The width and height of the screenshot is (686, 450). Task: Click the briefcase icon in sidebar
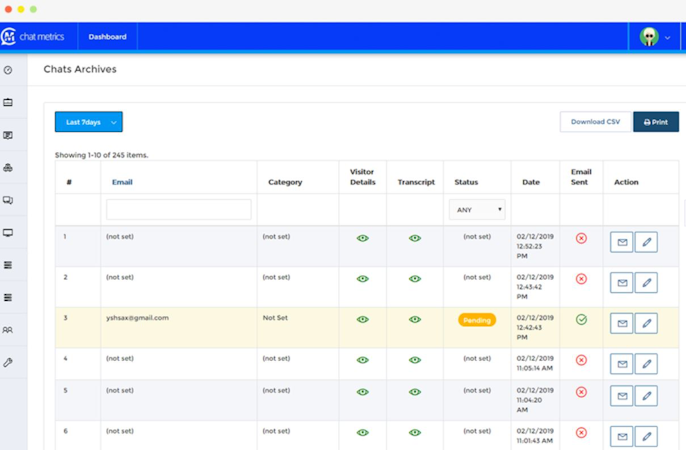coord(8,102)
